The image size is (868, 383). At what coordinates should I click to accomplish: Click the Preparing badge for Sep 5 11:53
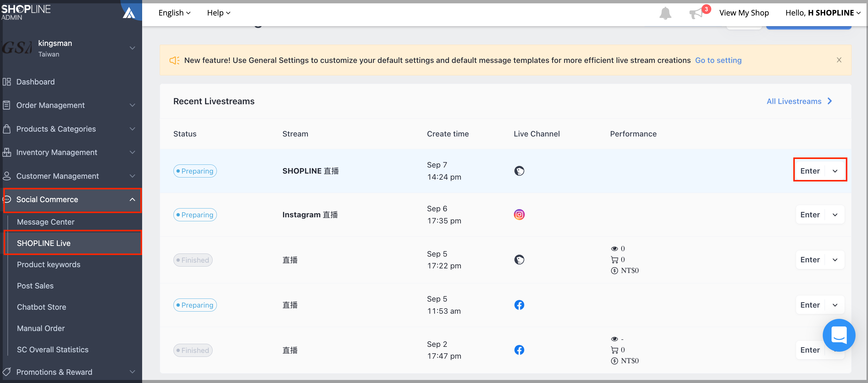coord(195,305)
